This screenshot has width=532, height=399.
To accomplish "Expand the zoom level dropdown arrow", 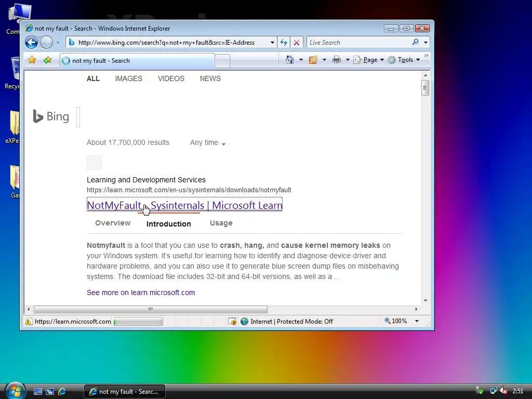I will click(417, 321).
